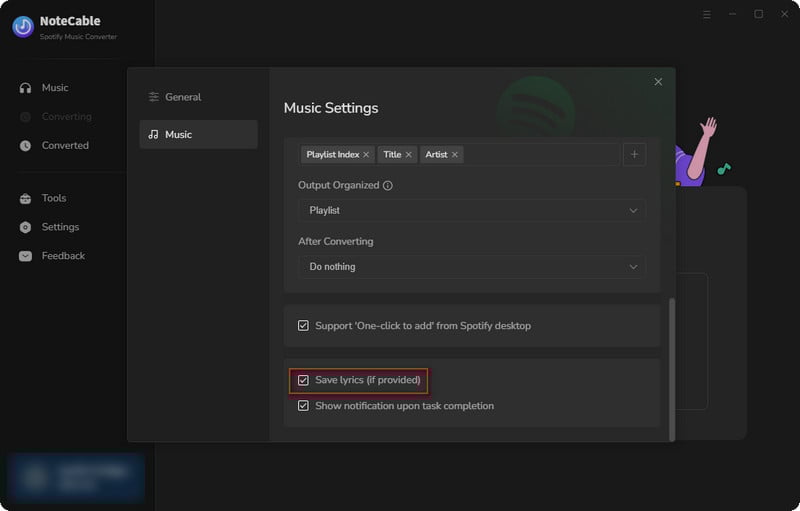
Task: Remove the Playlist Index tag
Action: pos(366,155)
